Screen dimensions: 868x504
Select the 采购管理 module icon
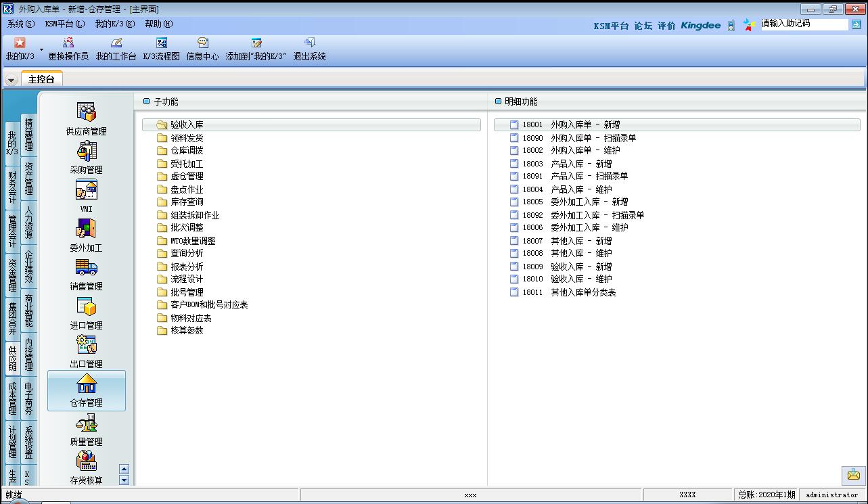[x=86, y=151]
